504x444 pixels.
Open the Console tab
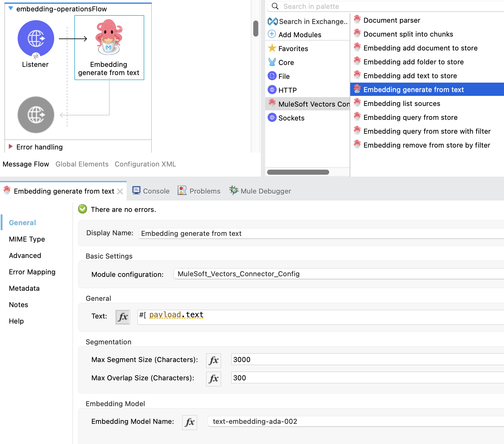coord(151,191)
